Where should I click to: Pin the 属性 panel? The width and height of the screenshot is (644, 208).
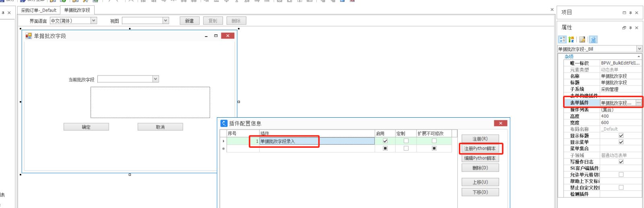[x=630, y=28]
